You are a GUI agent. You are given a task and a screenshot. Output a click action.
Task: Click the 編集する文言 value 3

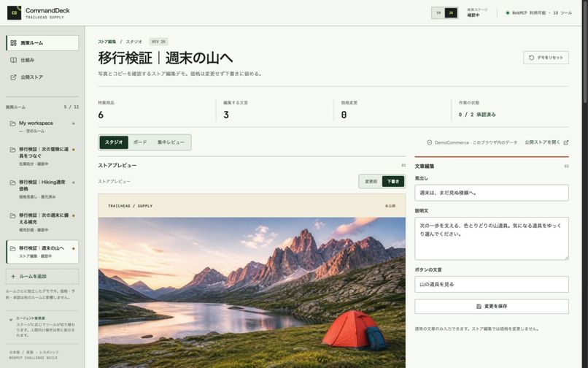226,115
